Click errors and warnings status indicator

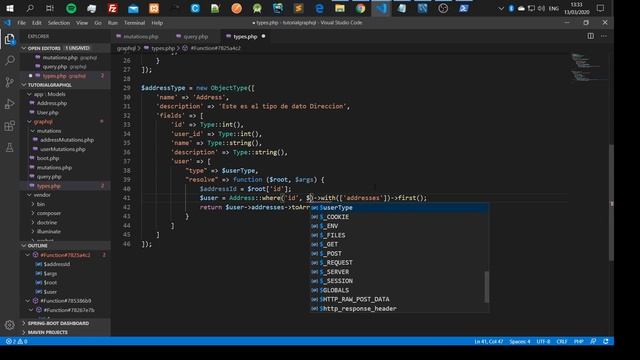click(16, 341)
